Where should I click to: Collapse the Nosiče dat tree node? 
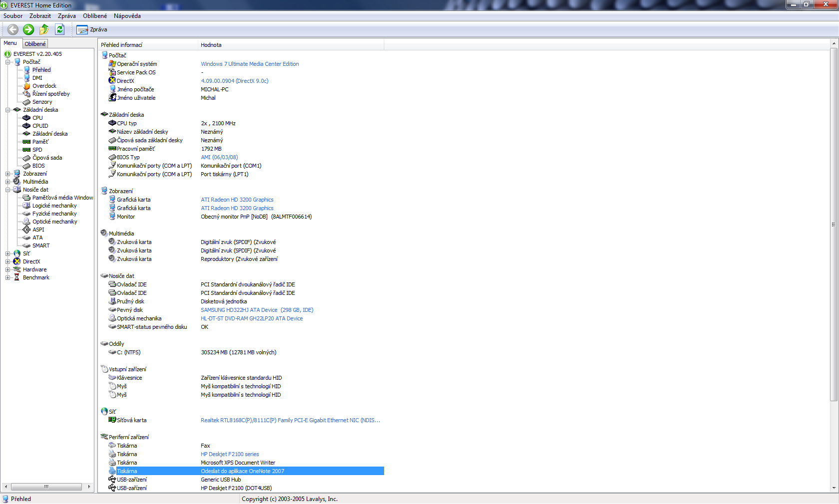pos(8,190)
